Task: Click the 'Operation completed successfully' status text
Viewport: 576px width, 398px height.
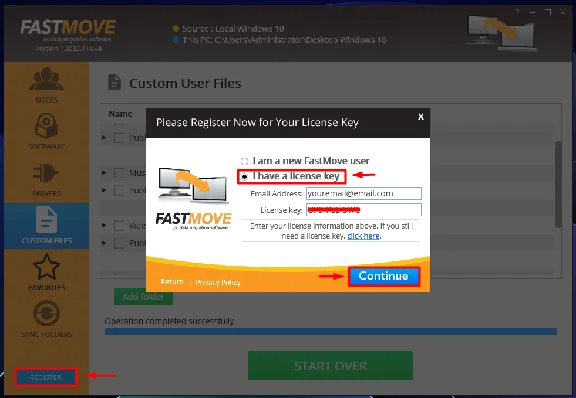Action: pyautogui.click(x=169, y=321)
